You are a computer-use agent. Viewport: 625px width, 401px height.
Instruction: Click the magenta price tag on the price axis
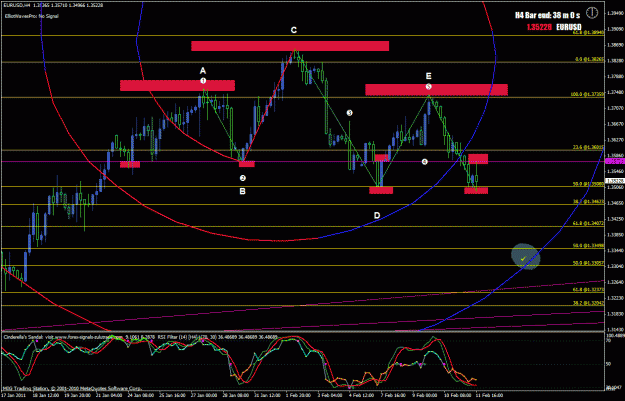tap(615, 161)
